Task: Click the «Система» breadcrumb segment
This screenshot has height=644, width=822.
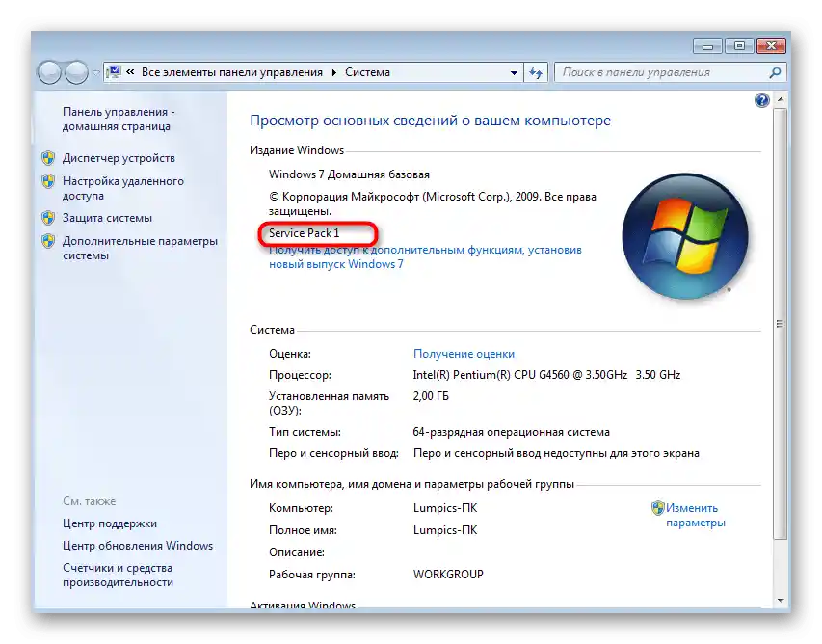Action: (x=367, y=72)
